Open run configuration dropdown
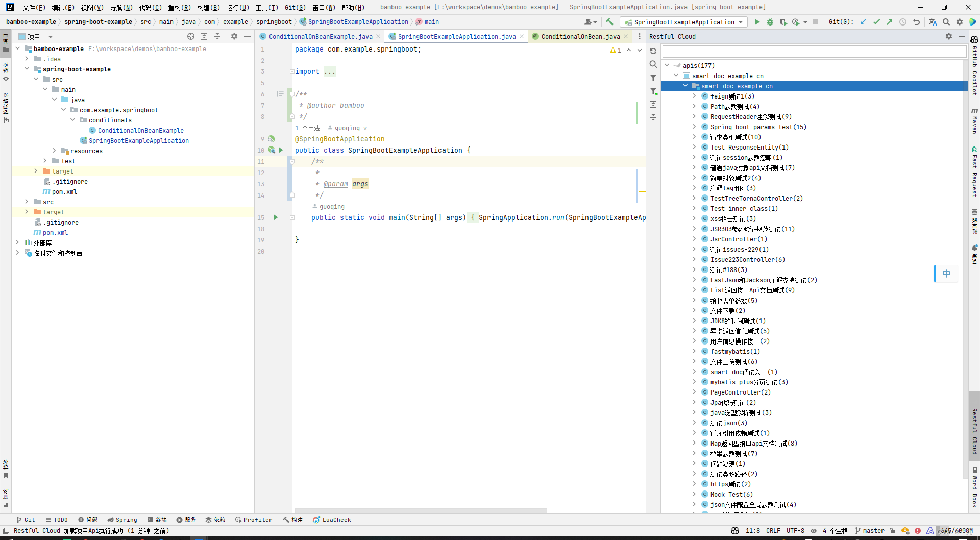This screenshot has height=540, width=980. (683, 22)
